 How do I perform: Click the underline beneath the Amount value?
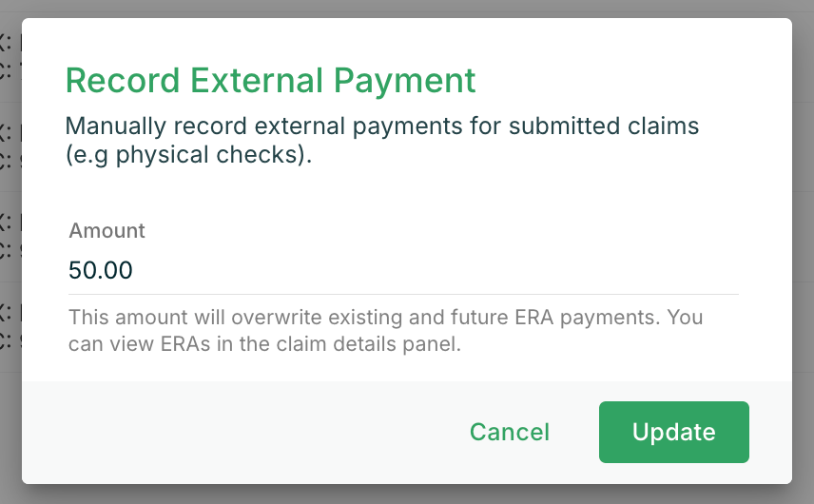[x=403, y=294]
